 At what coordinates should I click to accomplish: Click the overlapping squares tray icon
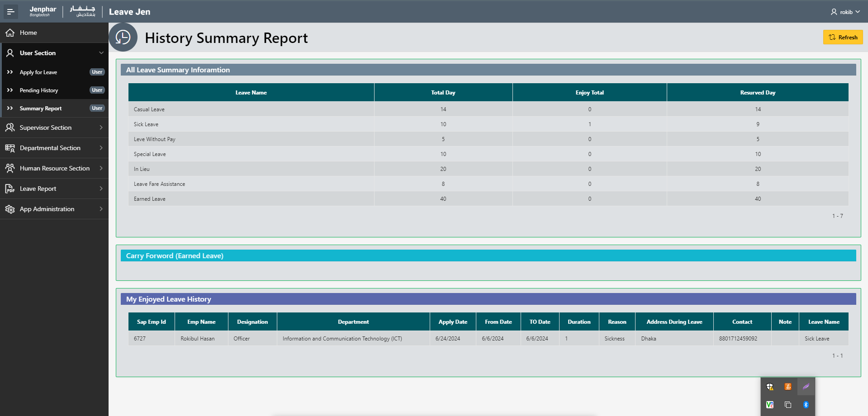pyautogui.click(x=788, y=405)
